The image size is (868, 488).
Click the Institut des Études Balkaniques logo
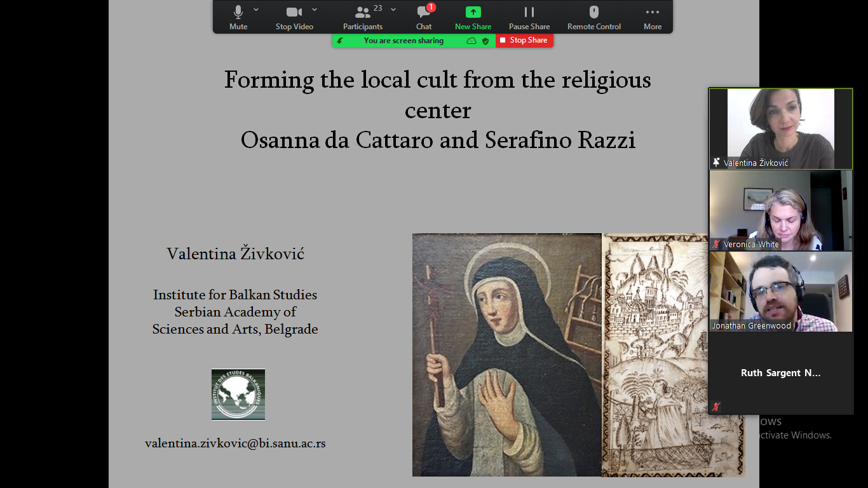click(x=238, y=395)
